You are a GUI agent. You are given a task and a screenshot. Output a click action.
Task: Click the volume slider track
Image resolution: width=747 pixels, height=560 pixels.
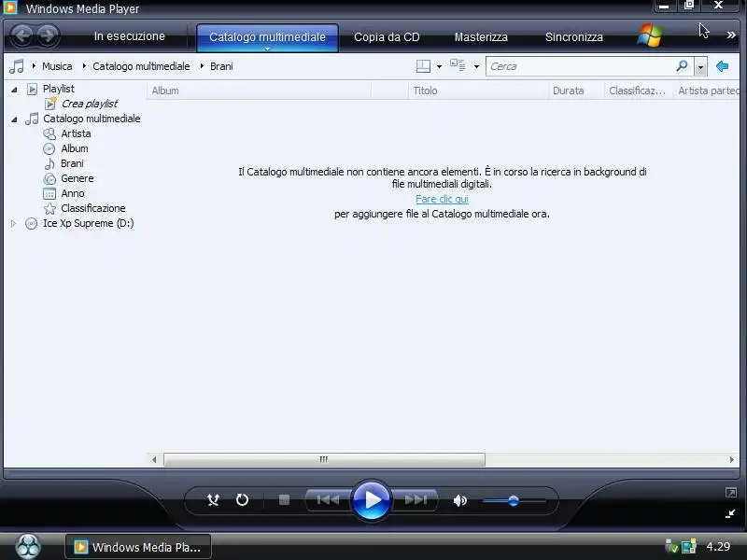[x=514, y=501]
